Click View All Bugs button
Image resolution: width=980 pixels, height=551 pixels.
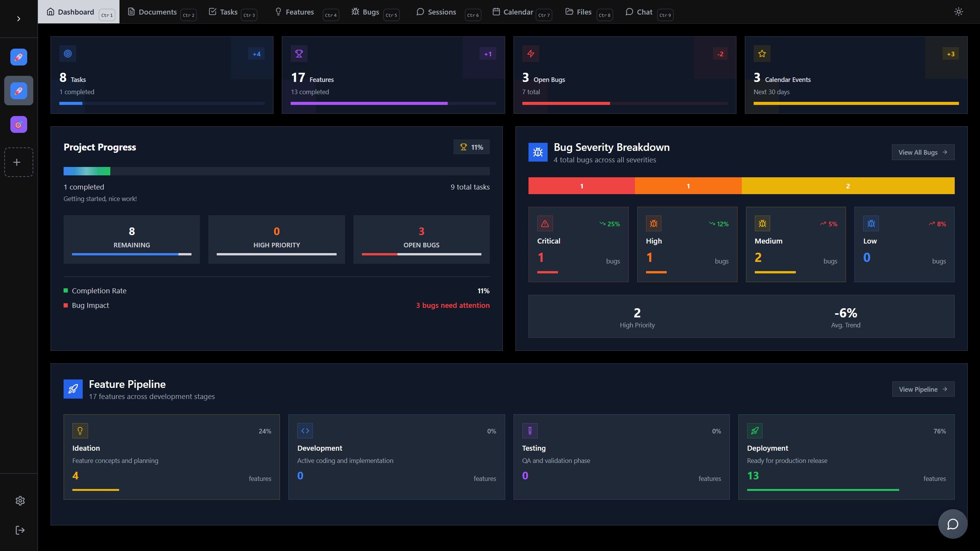coord(923,152)
